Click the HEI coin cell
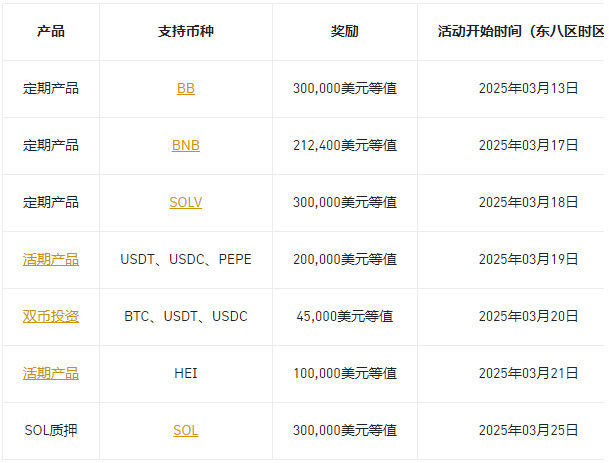 186,373
